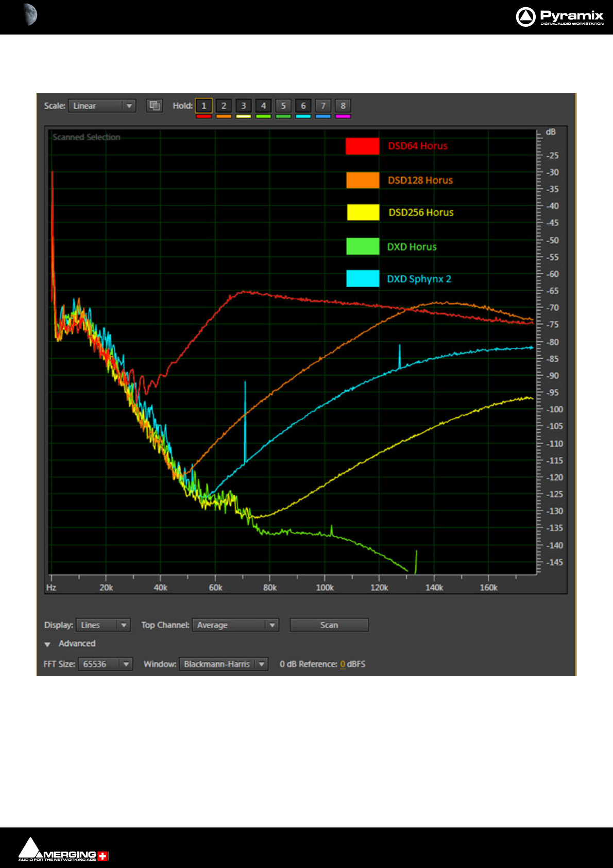The height and width of the screenshot is (868, 613).
Task: Click the 20k frequency axis label
Action: pos(106,588)
